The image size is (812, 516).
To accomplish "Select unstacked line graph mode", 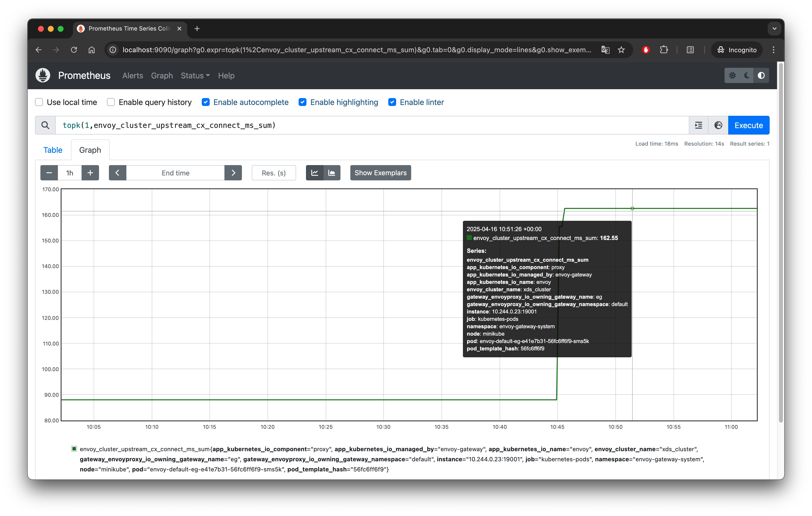I will tap(315, 173).
